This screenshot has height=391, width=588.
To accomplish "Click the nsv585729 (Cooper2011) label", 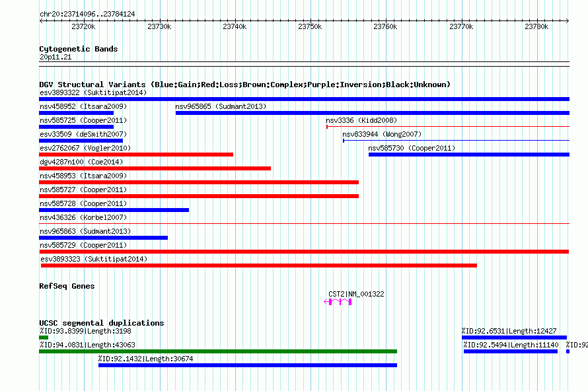I will (83, 245).
